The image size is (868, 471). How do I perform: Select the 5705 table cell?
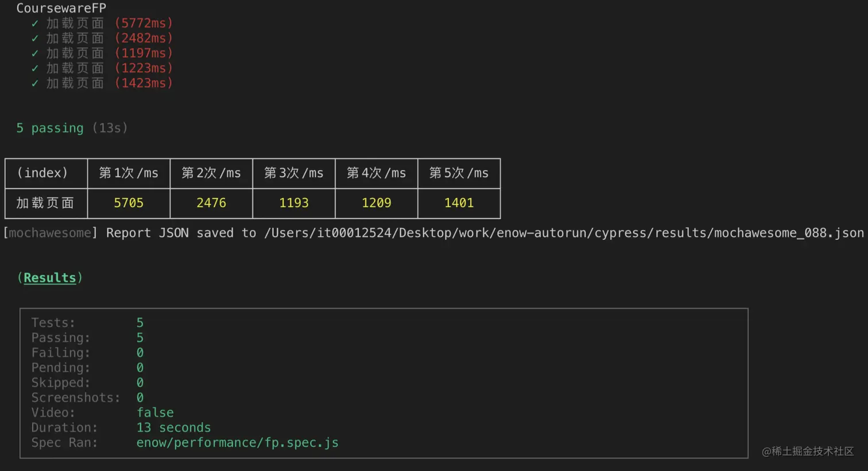(129, 203)
